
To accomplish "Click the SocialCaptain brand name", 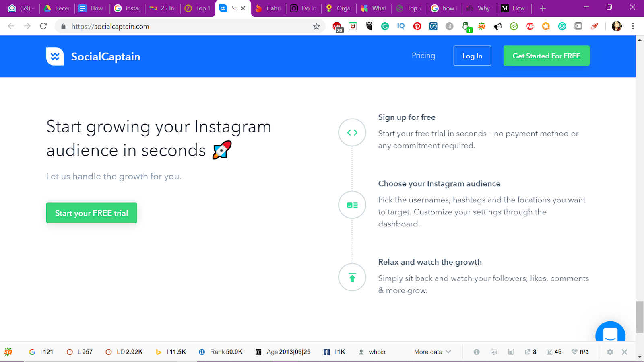I will click(x=106, y=57).
